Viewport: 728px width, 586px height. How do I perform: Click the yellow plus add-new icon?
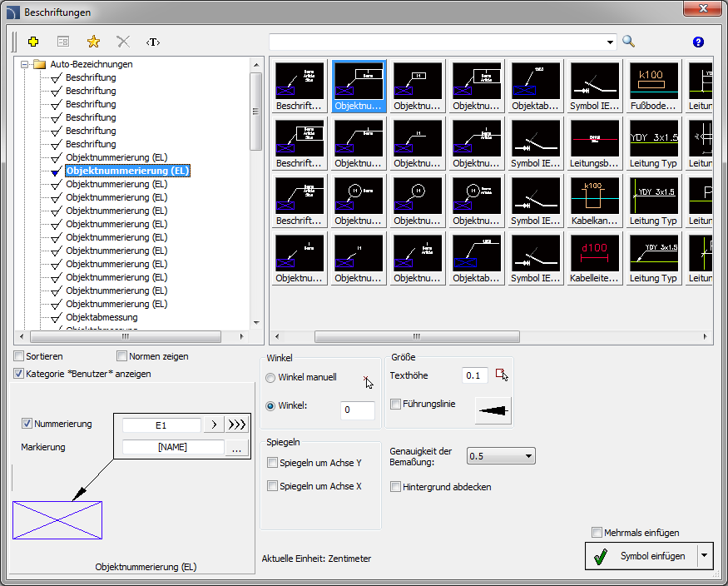coord(33,42)
